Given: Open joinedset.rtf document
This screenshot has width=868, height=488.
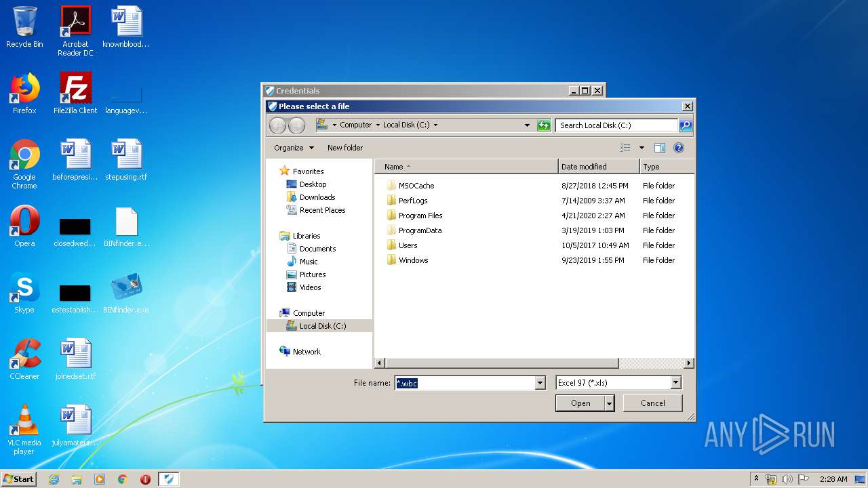Looking at the screenshot, I should [x=75, y=359].
